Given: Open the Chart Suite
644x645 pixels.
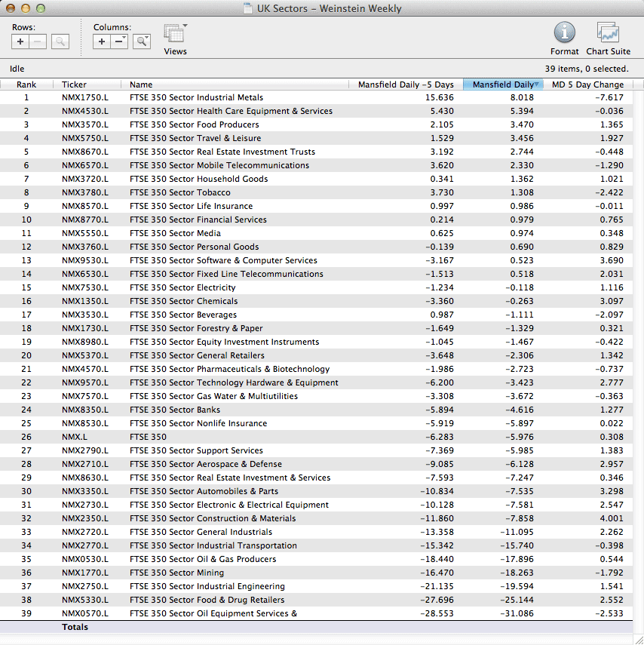Looking at the screenshot, I should [x=608, y=33].
